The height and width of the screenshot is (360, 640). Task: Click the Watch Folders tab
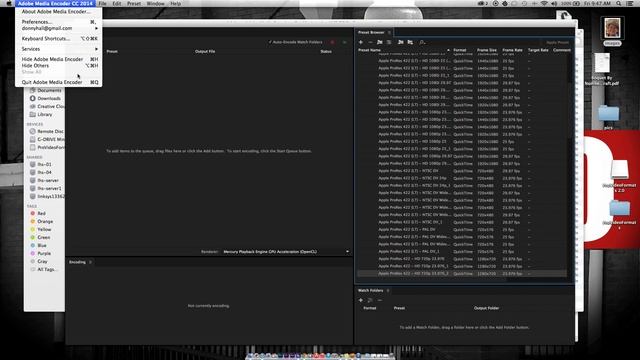click(x=371, y=290)
